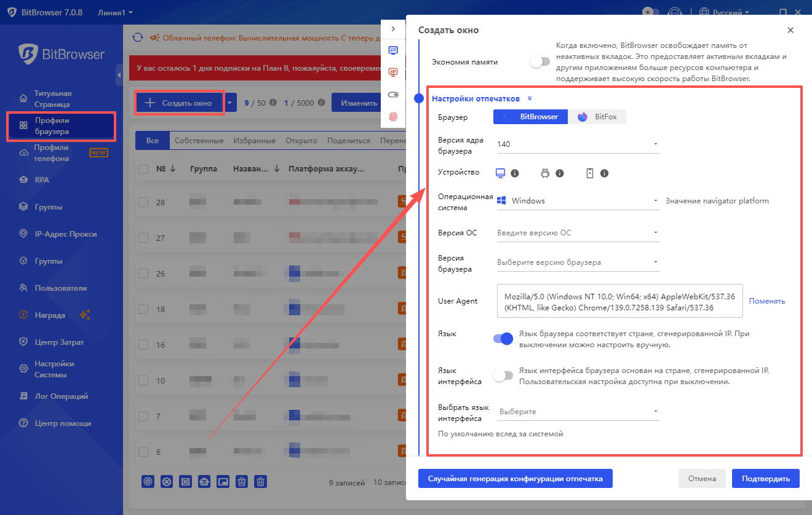Select the red IP proxy section icon
Screen dimensions: 812x515
(x=394, y=72)
